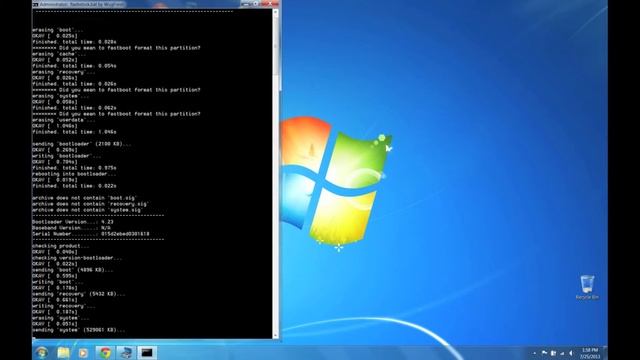
Task: Click the network status tray icon
Action: 562,353
